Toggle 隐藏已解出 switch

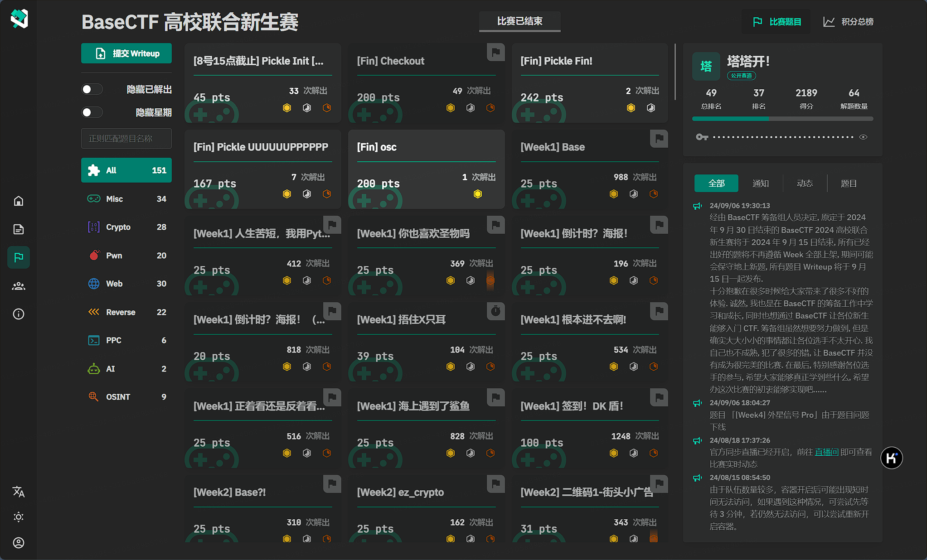pyautogui.click(x=92, y=89)
